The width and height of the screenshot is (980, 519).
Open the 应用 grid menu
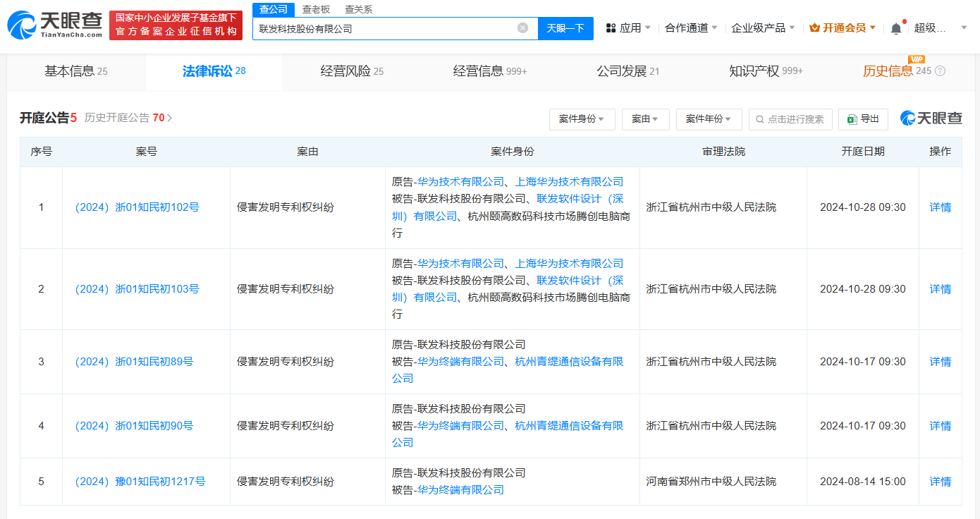tap(628, 28)
